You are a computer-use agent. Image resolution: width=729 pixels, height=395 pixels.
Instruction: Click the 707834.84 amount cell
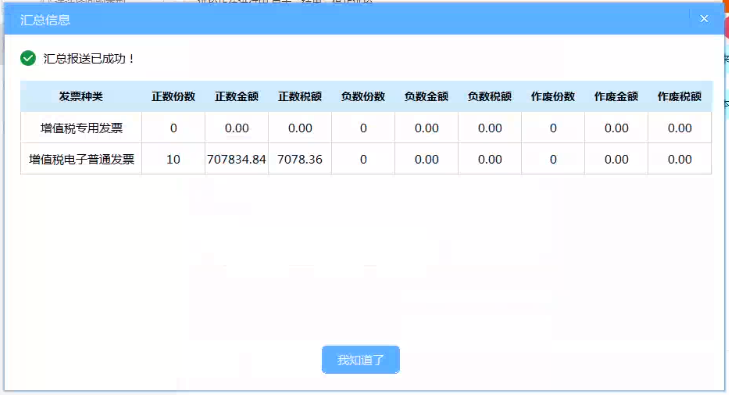pos(237,159)
